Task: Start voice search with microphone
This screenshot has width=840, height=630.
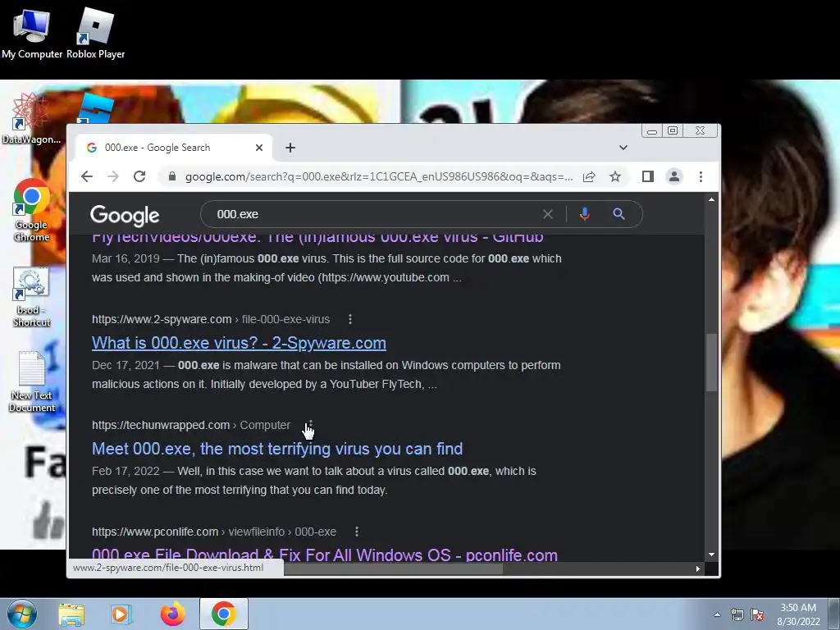Action: [x=584, y=214]
